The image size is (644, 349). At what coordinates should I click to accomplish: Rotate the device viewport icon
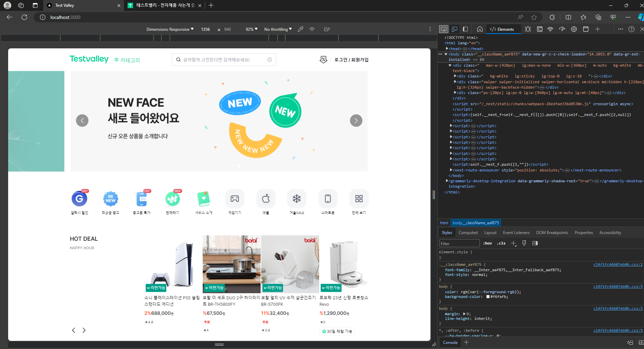pyautogui.click(x=327, y=29)
